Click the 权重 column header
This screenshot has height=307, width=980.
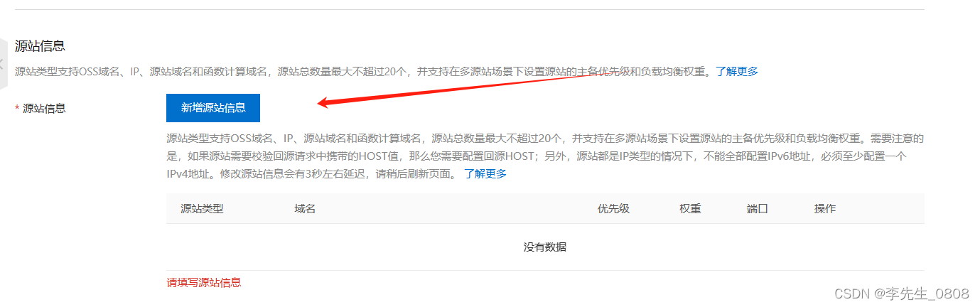690,209
